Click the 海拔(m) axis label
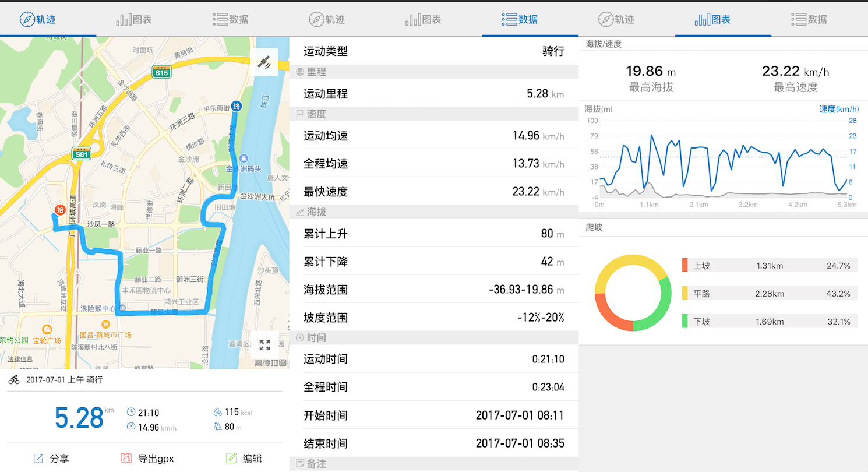The image size is (868, 472). click(599, 109)
